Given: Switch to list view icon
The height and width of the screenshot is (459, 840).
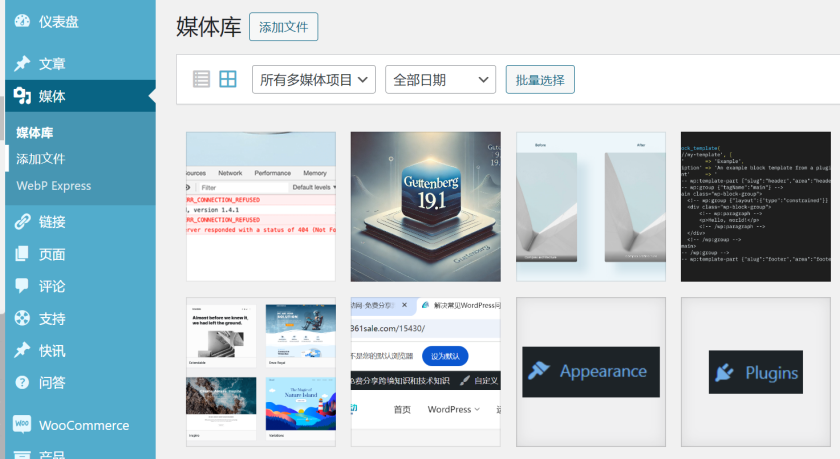Looking at the screenshot, I should pyautogui.click(x=201, y=79).
